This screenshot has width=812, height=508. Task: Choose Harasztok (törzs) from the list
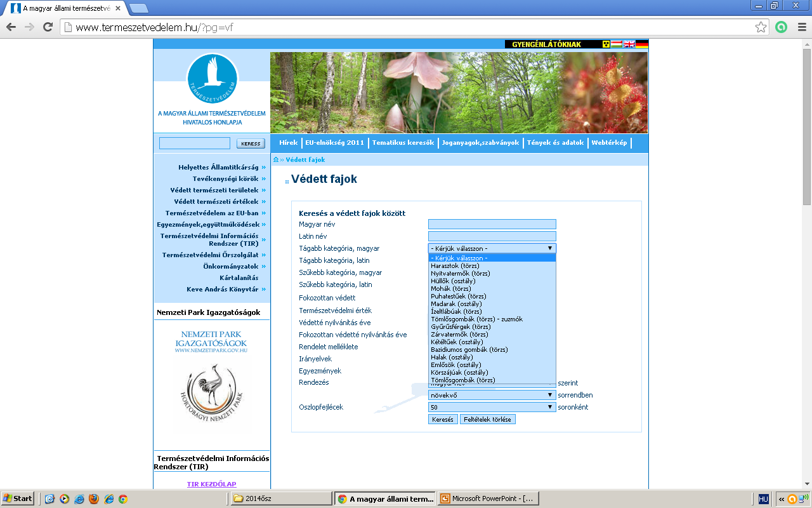pos(492,266)
